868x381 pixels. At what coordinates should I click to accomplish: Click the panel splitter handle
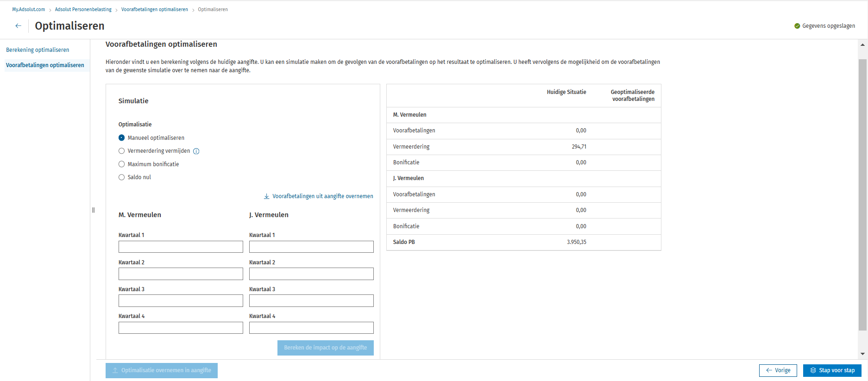pos(94,210)
